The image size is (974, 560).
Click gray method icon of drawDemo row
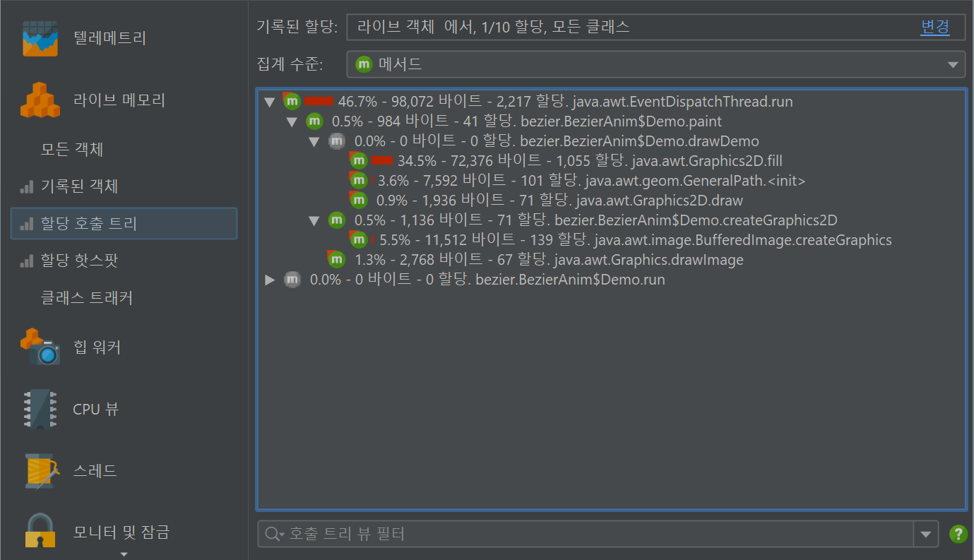(x=337, y=141)
